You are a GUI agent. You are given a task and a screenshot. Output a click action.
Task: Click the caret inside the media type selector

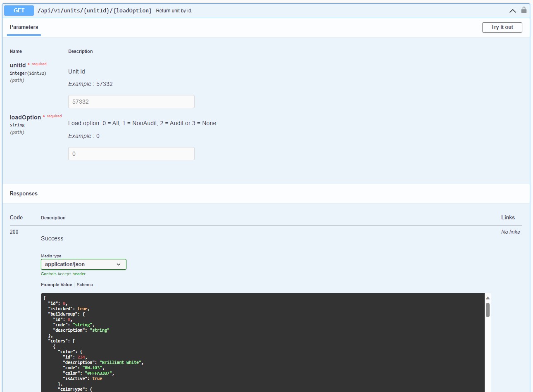[119, 264]
